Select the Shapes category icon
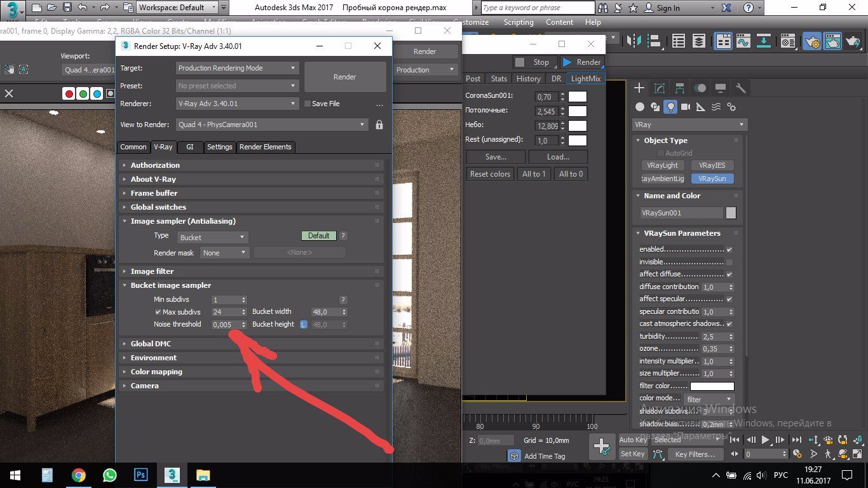The height and width of the screenshot is (488, 868). (655, 107)
